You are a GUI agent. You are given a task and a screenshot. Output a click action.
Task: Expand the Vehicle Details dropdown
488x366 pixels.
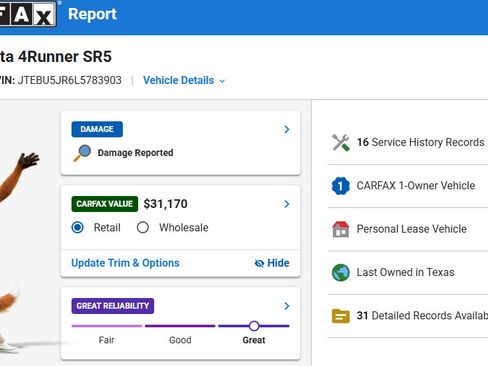click(x=184, y=80)
